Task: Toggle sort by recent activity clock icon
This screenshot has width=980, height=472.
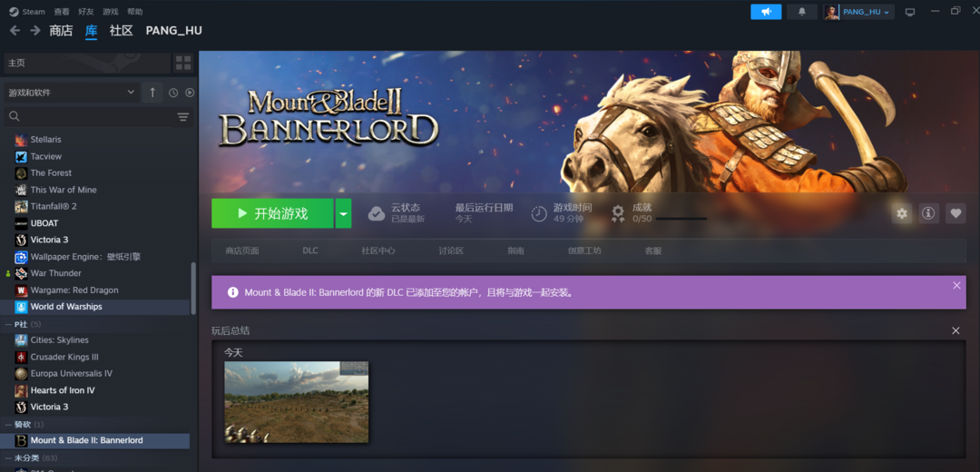Action: pyautogui.click(x=173, y=93)
